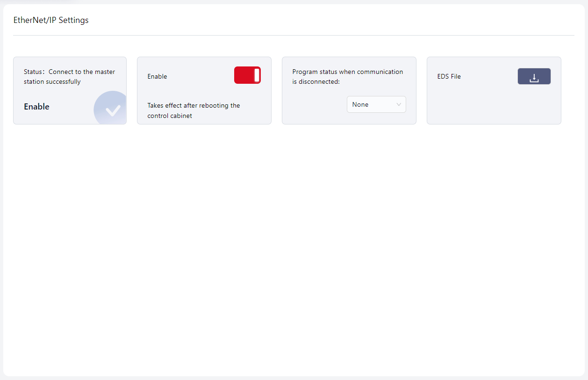The height and width of the screenshot is (380, 588).
Task: Click the white knob of the Enable switch
Action: (257, 75)
